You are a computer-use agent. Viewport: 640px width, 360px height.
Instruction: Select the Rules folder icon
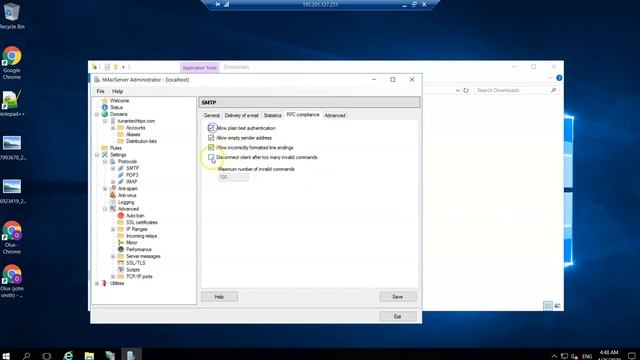pos(104,148)
